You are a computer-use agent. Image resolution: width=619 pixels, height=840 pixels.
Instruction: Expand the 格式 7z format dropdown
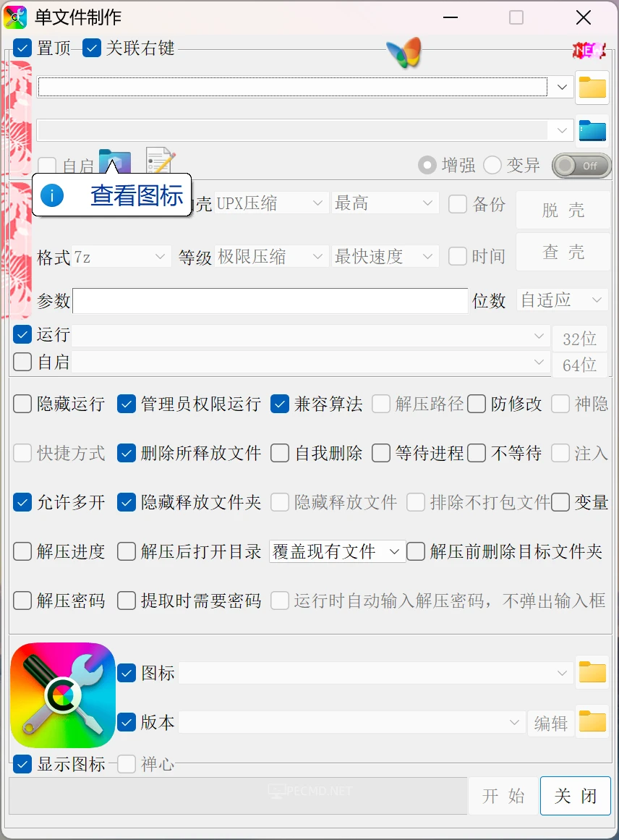(121, 257)
